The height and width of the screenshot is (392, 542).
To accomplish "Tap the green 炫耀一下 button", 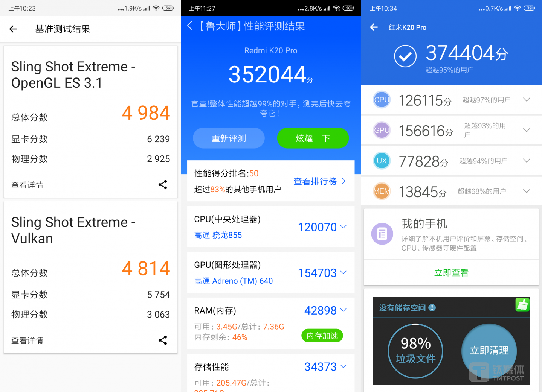I will 313,138.
